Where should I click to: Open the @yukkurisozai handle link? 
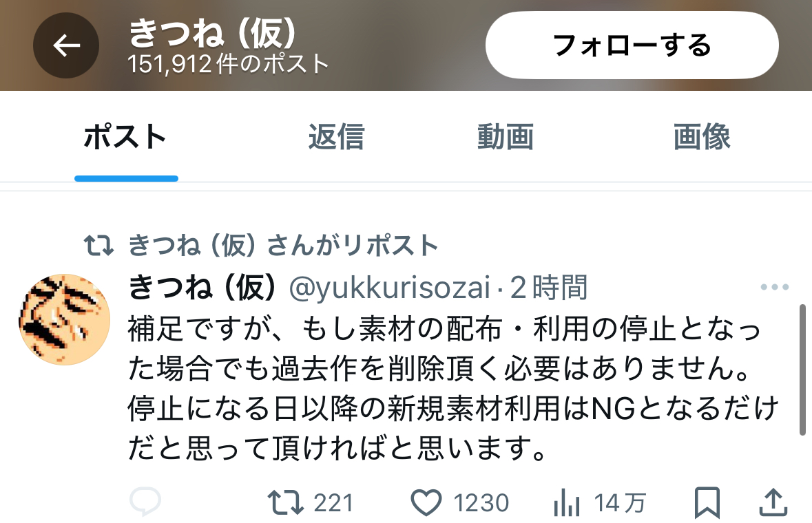click(x=389, y=288)
